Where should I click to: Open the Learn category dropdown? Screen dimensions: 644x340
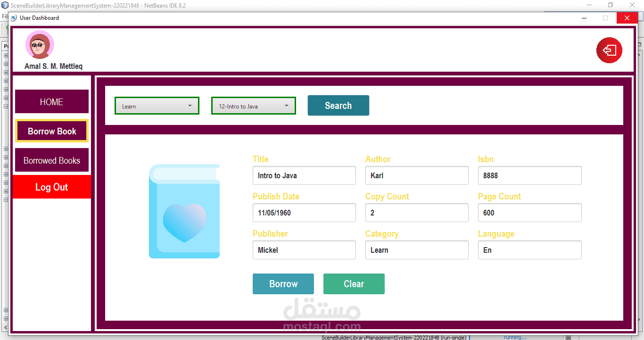coord(157,106)
